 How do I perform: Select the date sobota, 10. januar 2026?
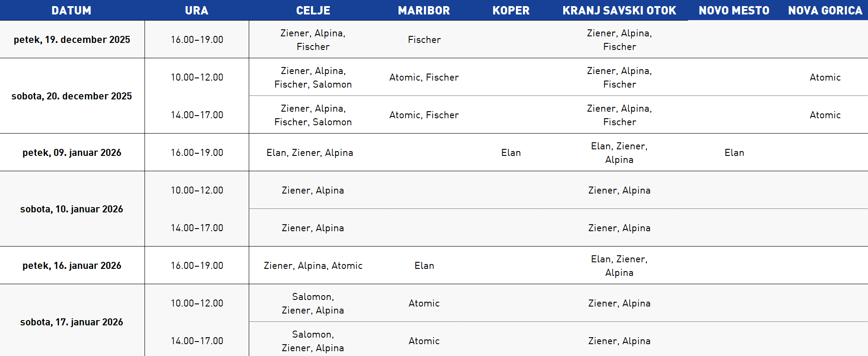pyautogui.click(x=72, y=209)
